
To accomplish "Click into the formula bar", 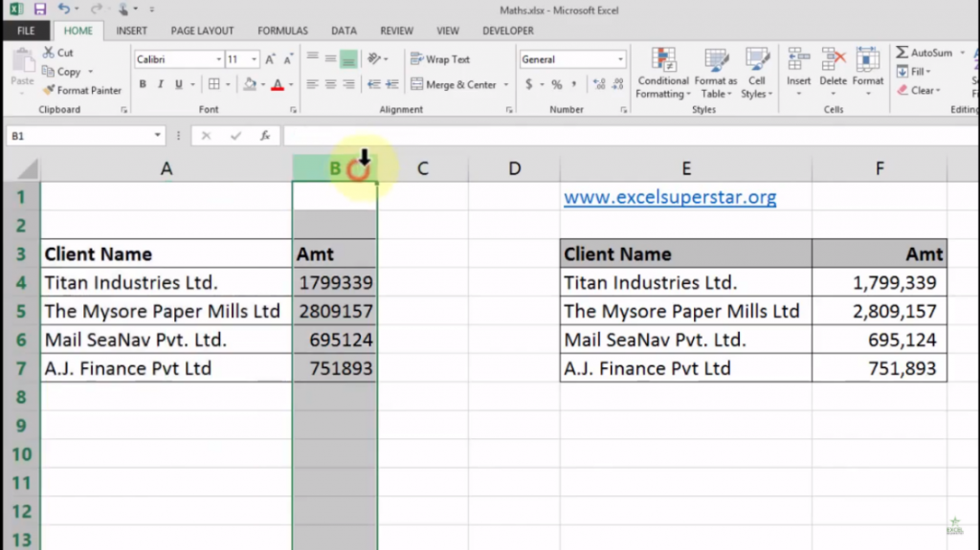I will click(x=632, y=136).
